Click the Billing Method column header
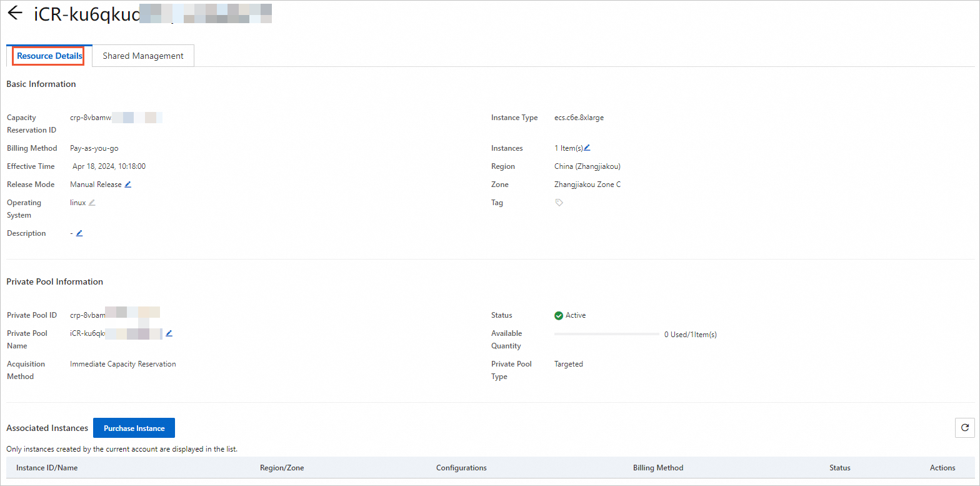The width and height of the screenshot is (980, 486). pos(658,468)
